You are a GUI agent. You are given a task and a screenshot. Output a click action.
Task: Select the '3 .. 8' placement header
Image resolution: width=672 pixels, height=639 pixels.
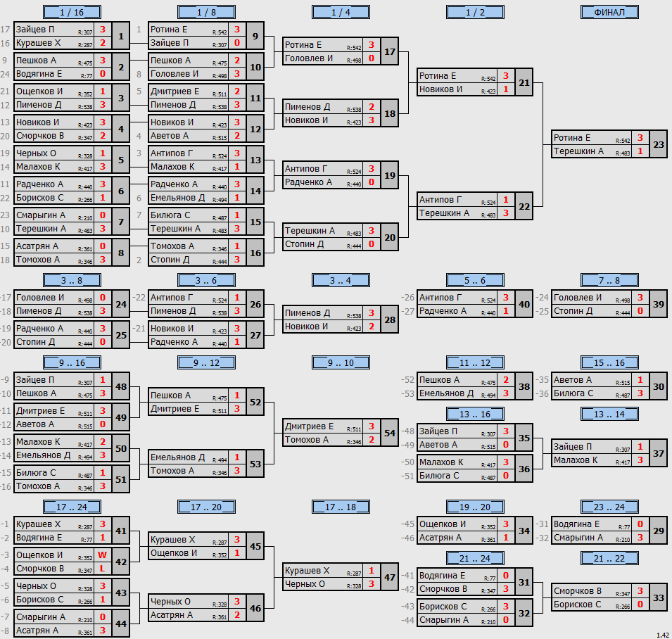[72, 280]
